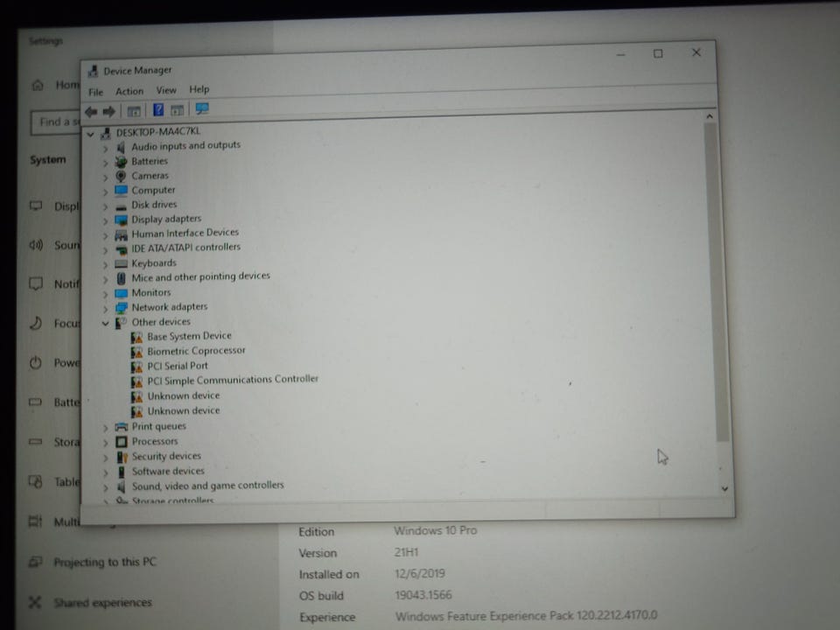Select the Audio inputs and outputs speaker icon

point(121,147)
